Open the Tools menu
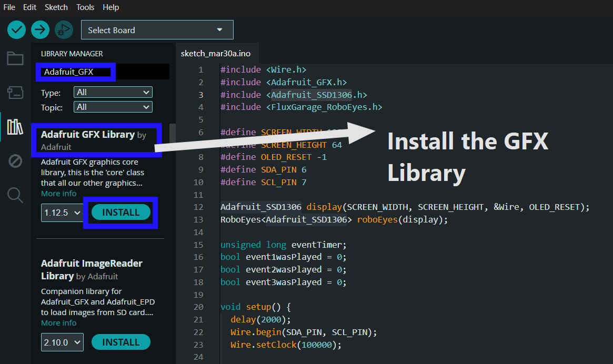This screenshot has width=613, height=364. click(x=85, y=7)
